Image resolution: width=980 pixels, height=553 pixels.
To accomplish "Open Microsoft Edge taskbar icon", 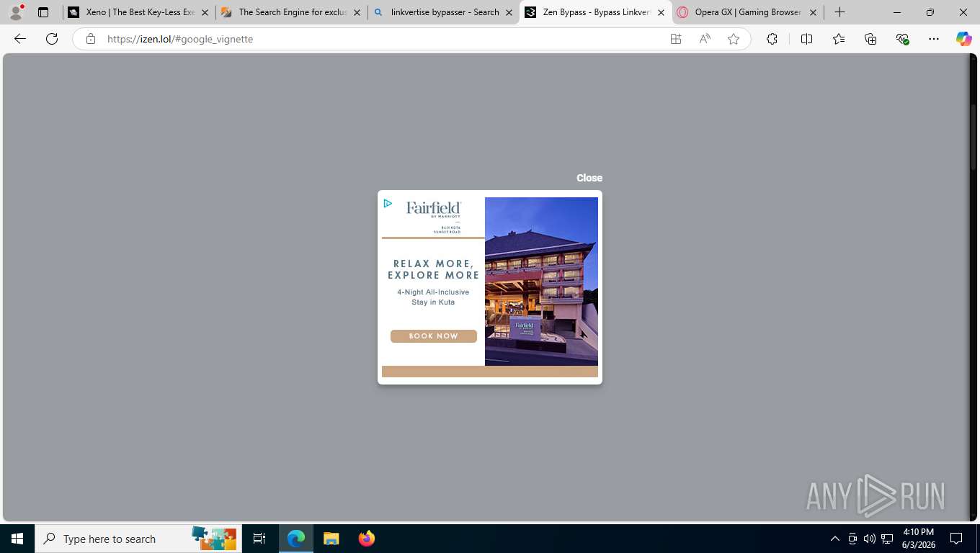I will (x=296, y=539).
